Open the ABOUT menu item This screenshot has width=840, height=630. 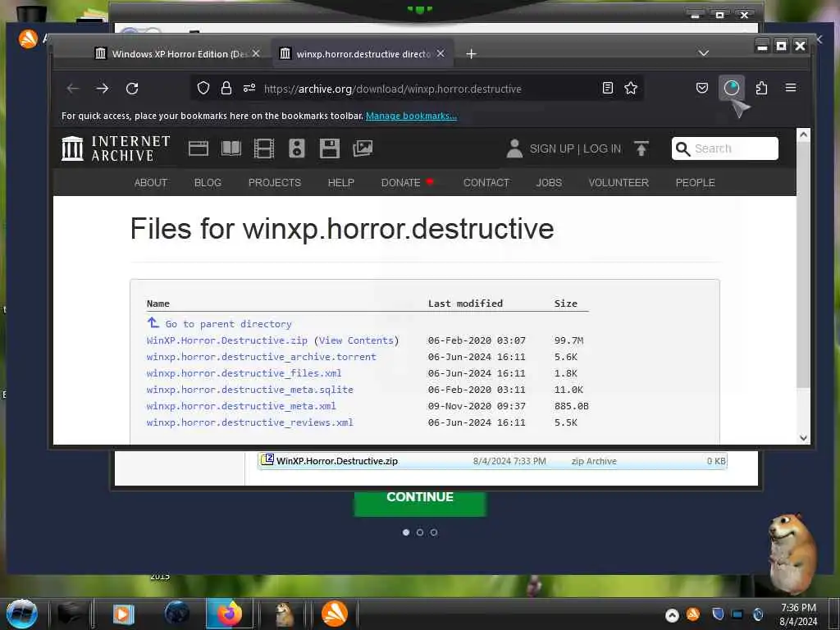[x=151, y=183]
